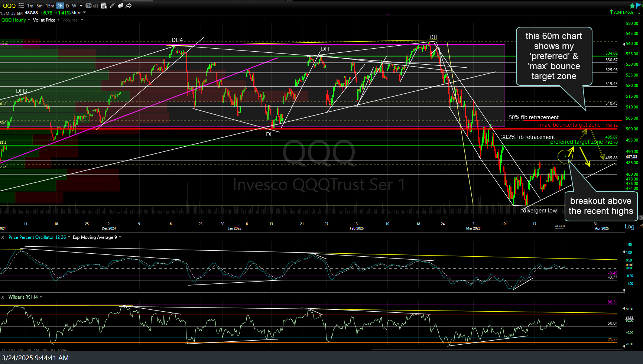The height and width of the screenshot is (364, 643).
Task: Remove the Wilder's RSI panel
Action: 3,297
